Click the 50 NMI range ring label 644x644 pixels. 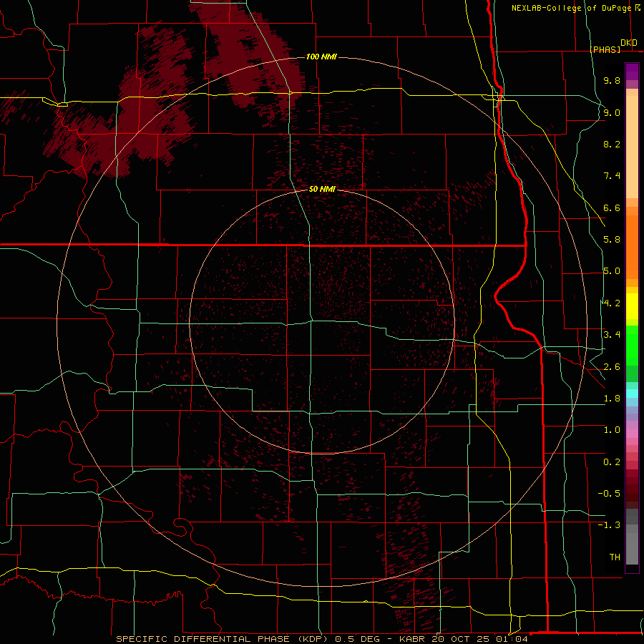point(322,189)
